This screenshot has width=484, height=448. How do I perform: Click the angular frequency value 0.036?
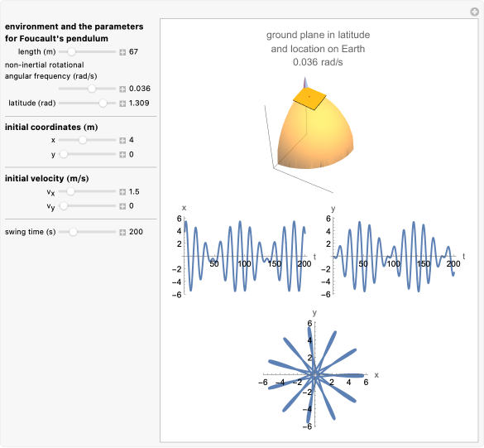(x=140, y=89)
